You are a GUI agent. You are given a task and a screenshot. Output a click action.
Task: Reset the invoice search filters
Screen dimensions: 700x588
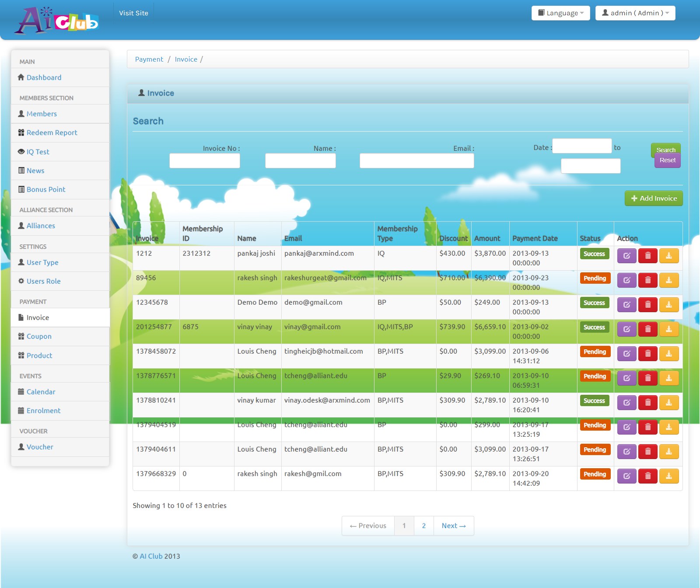[668, 160]
